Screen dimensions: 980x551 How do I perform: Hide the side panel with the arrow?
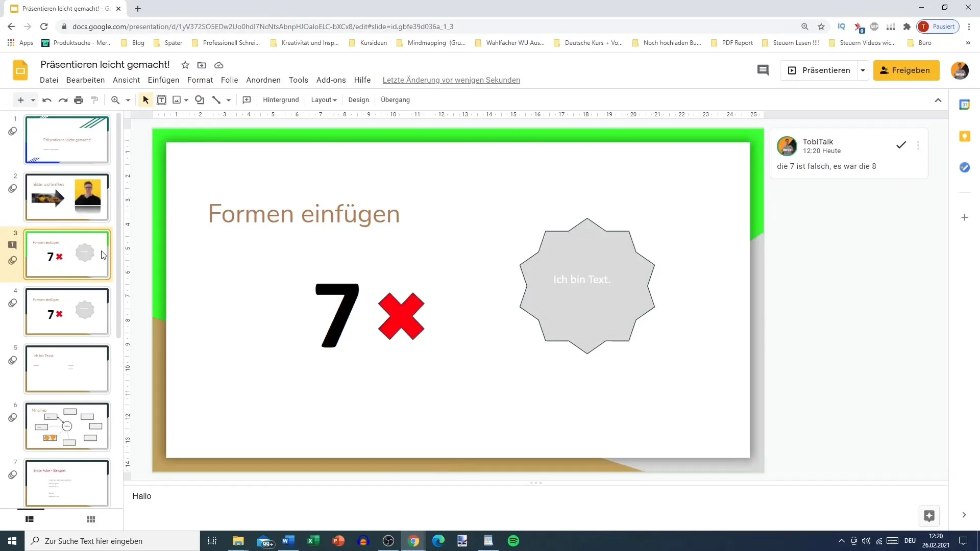[964, 515]
